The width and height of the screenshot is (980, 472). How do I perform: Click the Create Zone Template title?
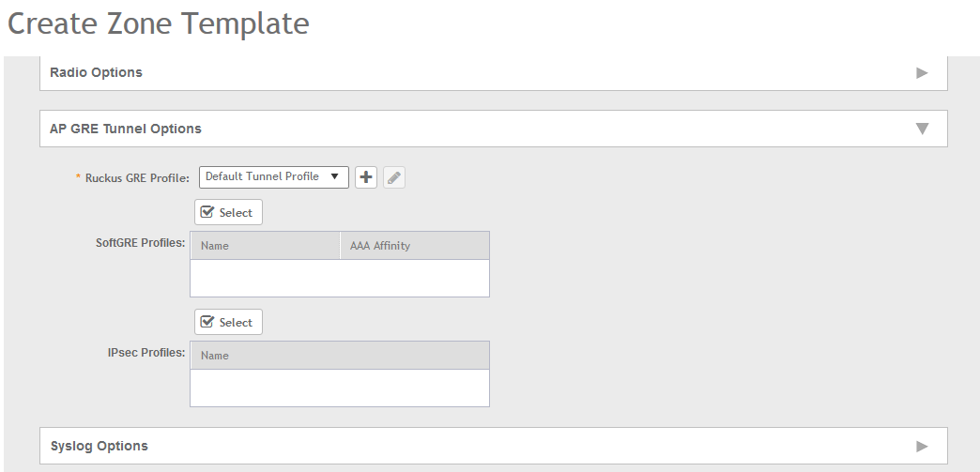click(158, 23)
